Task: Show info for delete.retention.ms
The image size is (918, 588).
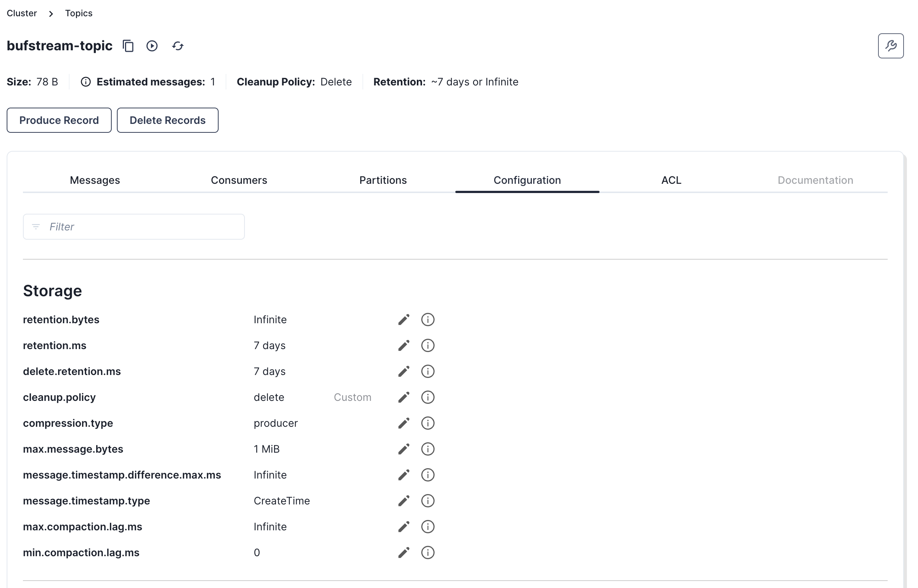Action: pyautogui.click(x=428, y=372)
